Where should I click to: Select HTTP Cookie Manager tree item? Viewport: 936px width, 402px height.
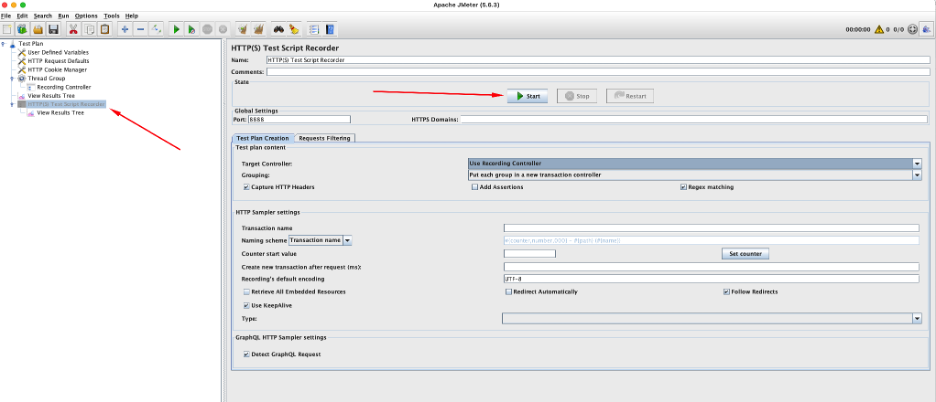53,69
